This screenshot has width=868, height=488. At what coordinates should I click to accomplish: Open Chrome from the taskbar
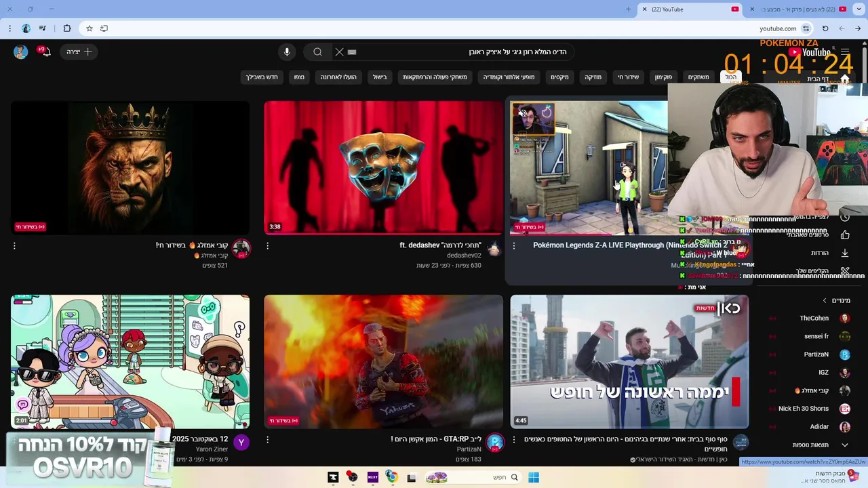pos(391,477)
